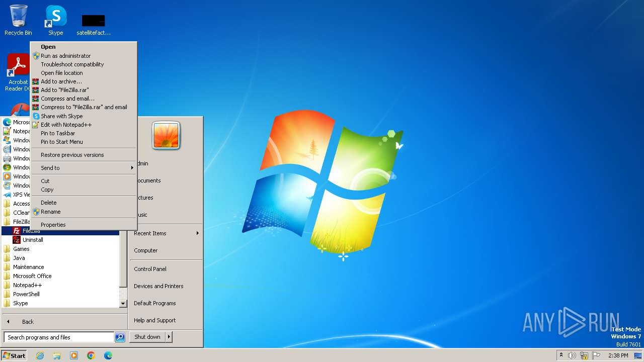Expand the Skype folder in programs

click(60, 303)
